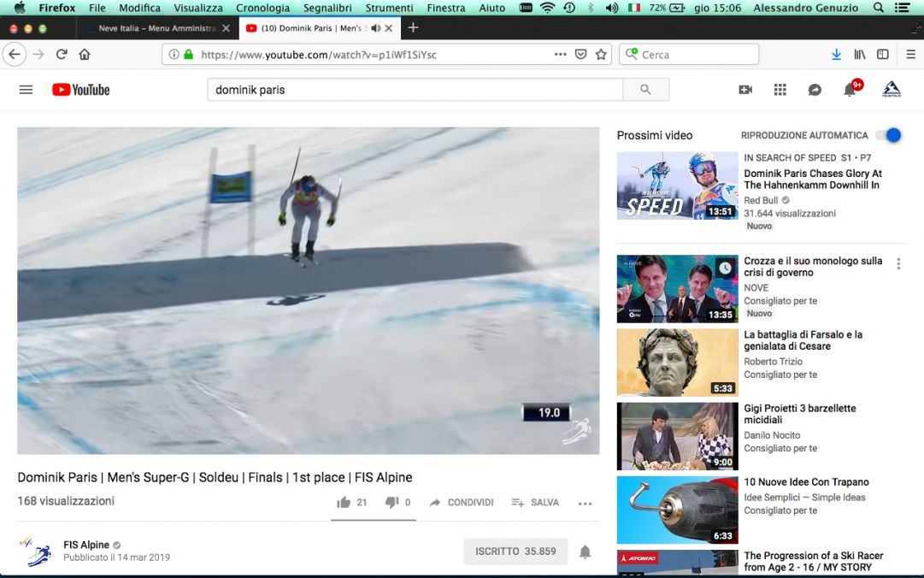The height and width of the screenshot is (578, 924).
Task: Click the YouTube search field
Action: (415, 90)
